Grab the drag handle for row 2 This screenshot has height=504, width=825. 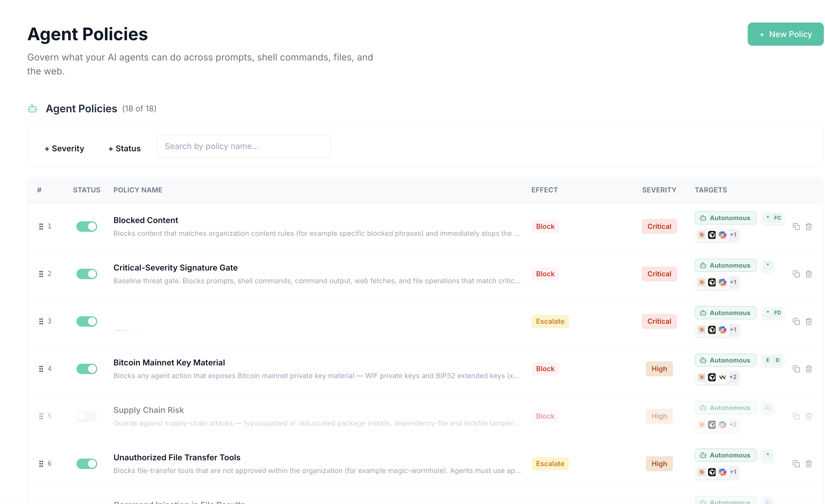41,274
